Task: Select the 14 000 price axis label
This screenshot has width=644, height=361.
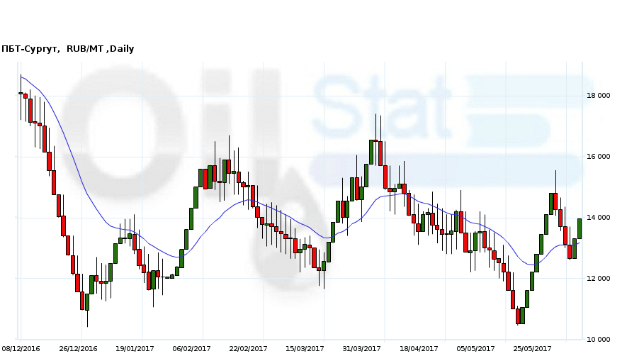Action: [x=598, y=218]
